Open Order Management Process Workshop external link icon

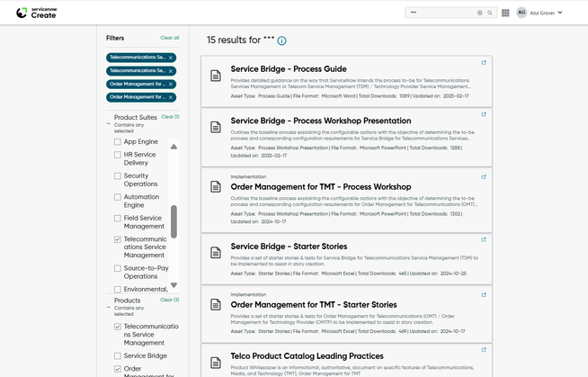pos(484,176)
